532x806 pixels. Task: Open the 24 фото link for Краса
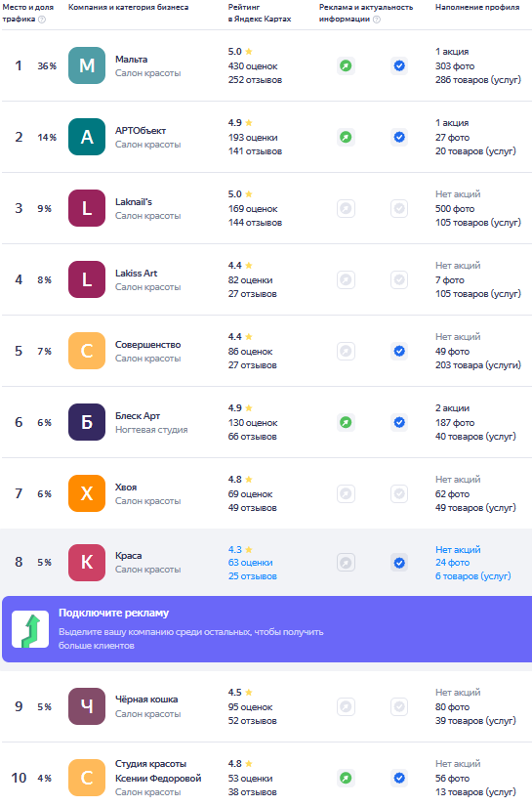tap(452, 563)
